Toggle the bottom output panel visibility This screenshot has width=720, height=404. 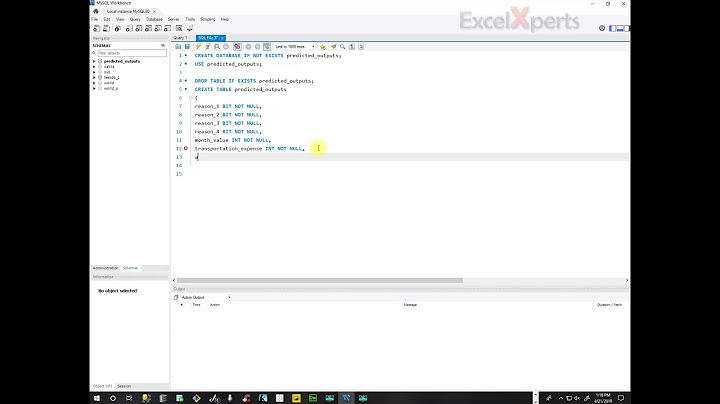coord(620,28)
